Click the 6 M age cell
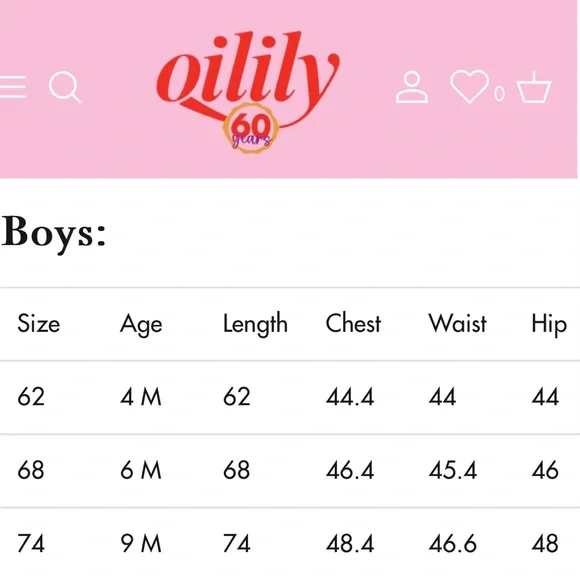The width and height of the screenshot is (580, 580). pos(141,470)
